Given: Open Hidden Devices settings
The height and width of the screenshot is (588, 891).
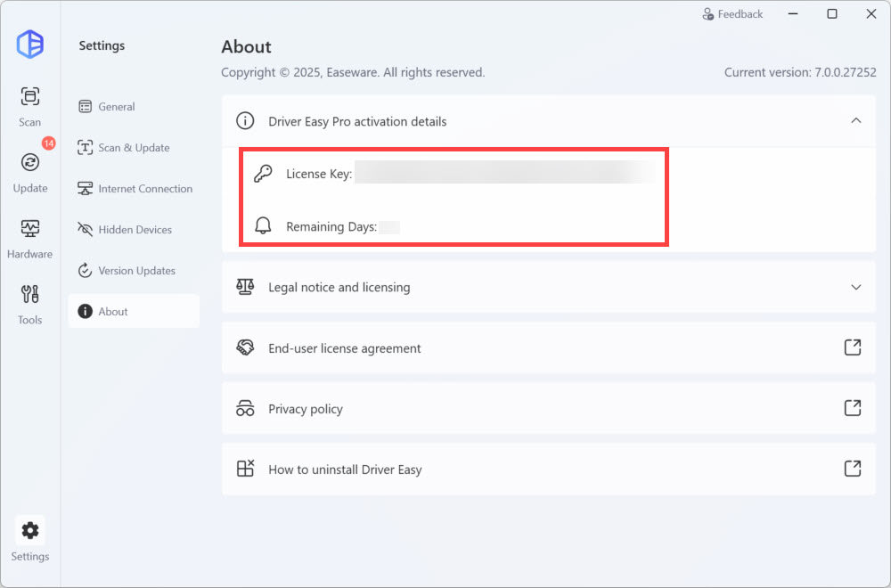Looking at the screenshot, I should point(135,230).
